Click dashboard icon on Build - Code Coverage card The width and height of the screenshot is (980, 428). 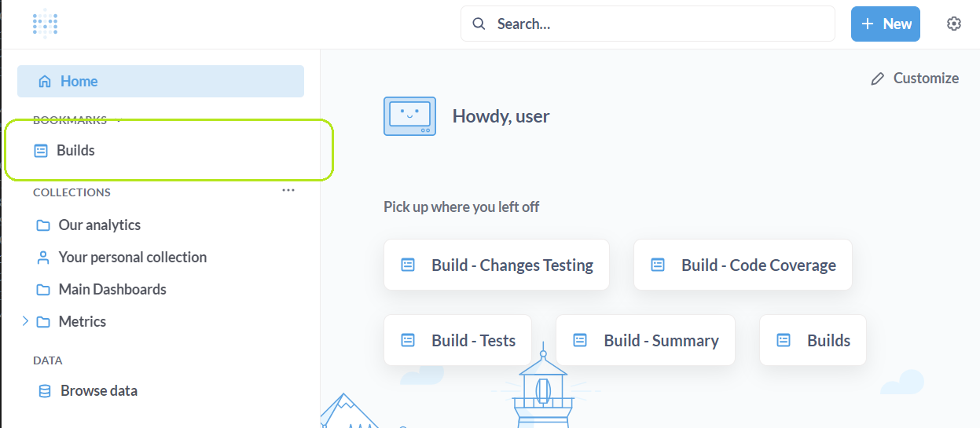pos(658,265)
